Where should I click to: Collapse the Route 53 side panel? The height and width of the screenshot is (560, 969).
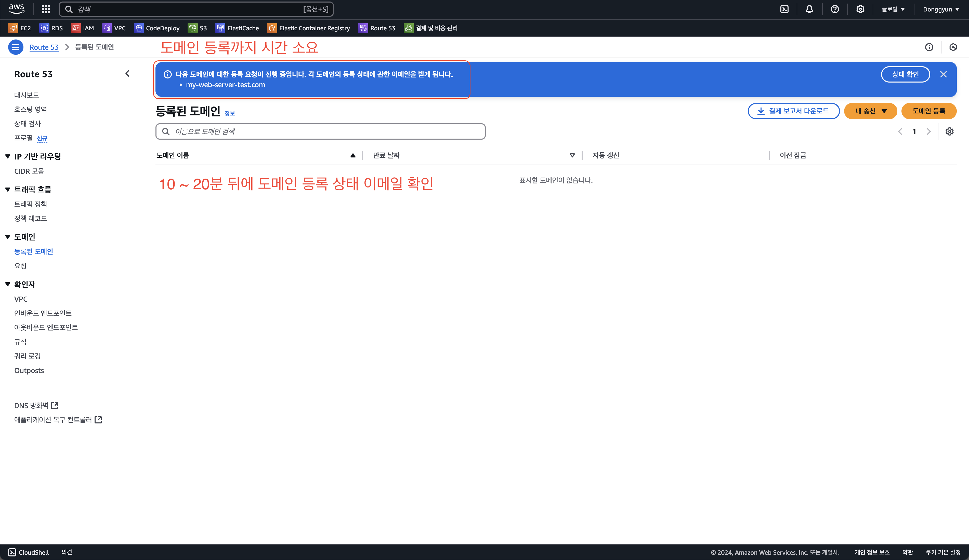tap(127, 73)
